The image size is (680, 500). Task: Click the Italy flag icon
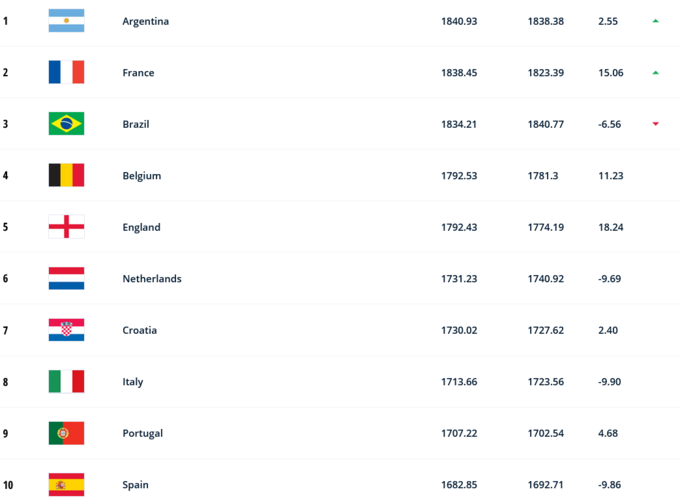[x=66, y=381]
